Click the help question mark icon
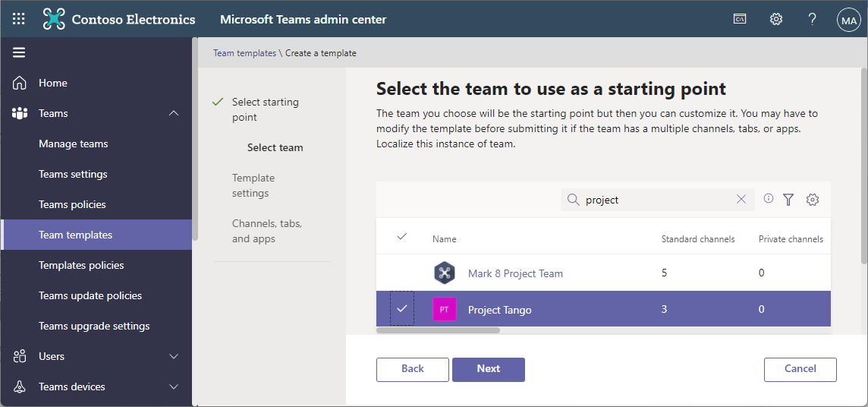The width and height of the screenshot is (868, 407). [812, 20]
